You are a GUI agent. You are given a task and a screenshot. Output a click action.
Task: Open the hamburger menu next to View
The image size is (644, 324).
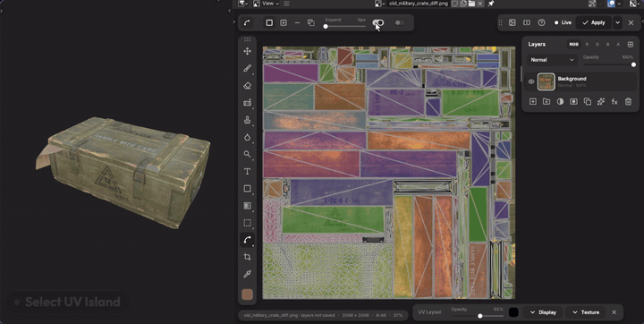pyautogui.click(x=287, y=4)
